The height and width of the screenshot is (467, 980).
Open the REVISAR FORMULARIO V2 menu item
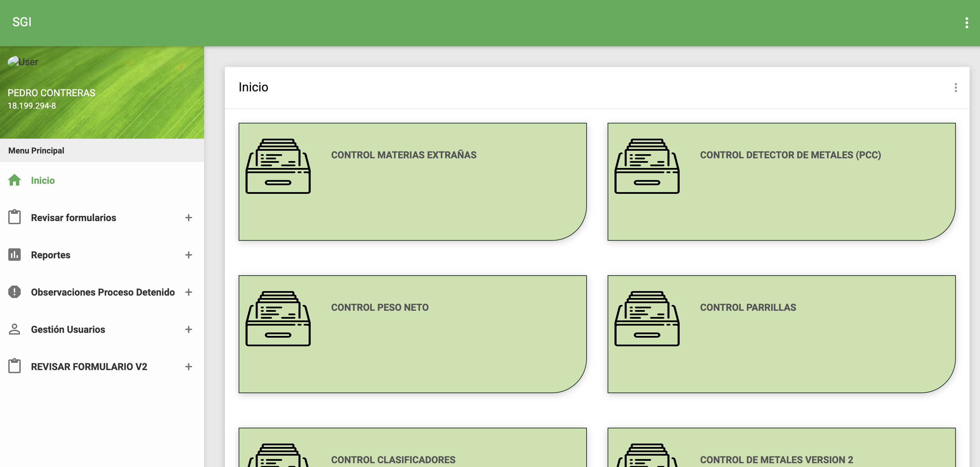tap(102, 367)
